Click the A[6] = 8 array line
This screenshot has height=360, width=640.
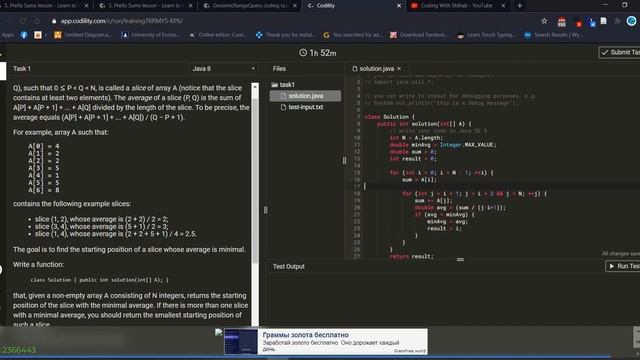click(x=44, y=190)
